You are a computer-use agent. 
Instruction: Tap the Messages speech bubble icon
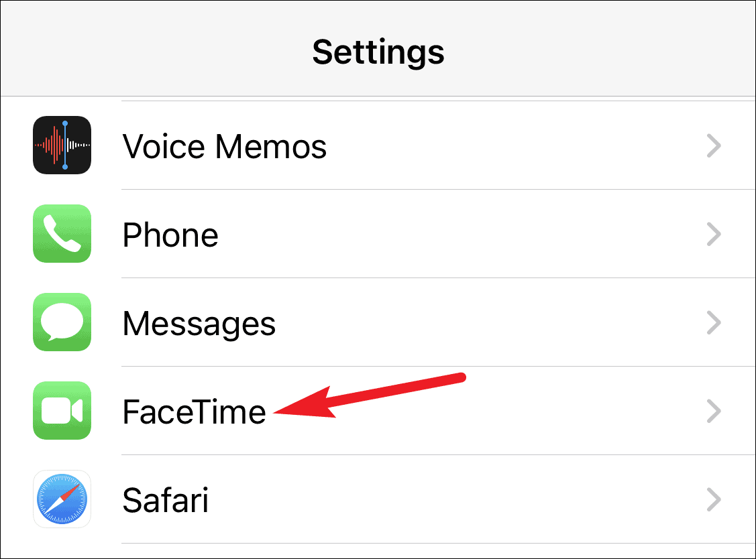[62, 323]
